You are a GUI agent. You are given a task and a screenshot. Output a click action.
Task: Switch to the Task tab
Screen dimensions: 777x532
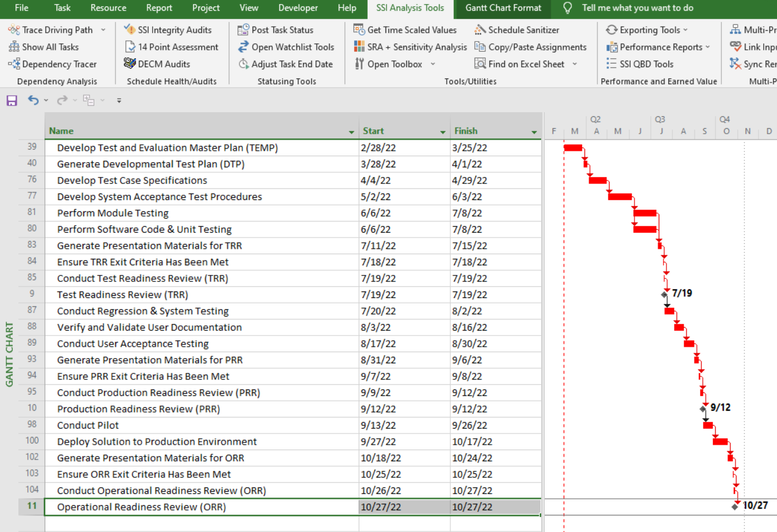click(x=62, y=8)
